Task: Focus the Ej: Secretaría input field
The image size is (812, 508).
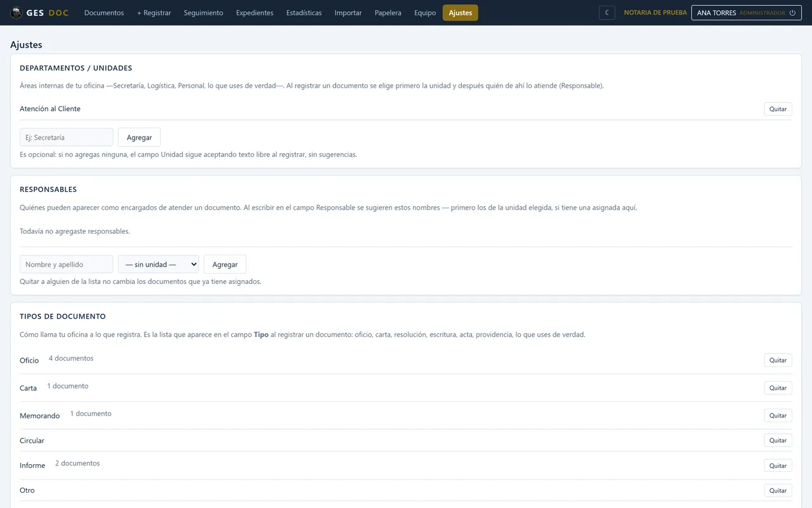Action: (x=67, y=137)
